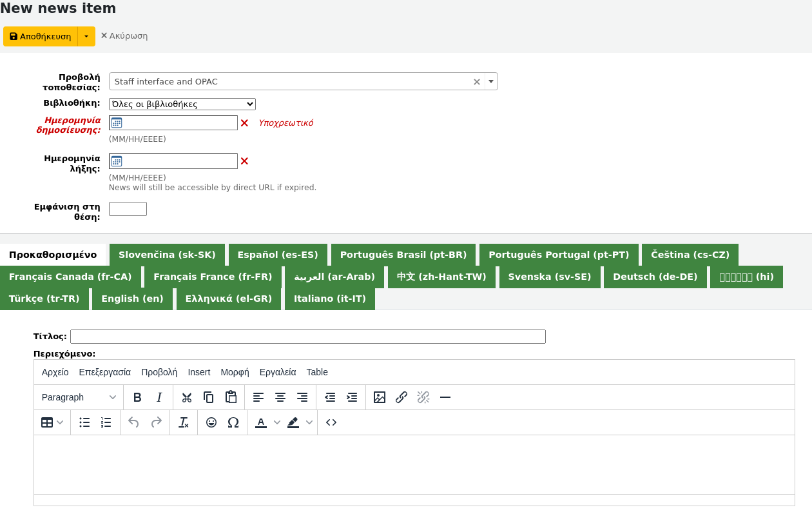
Task: Open the Βιβλιοθήκη library dropdown
Action: [x=182, y=104]
